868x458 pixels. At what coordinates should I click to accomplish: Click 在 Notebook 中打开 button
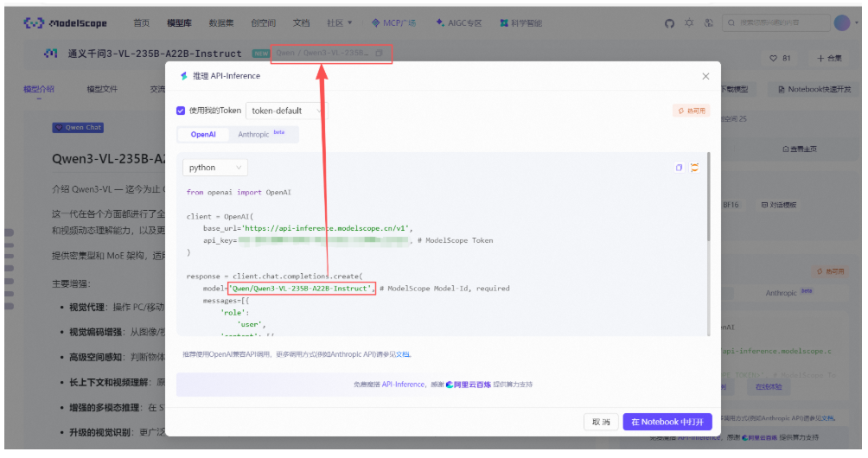(x=667, y=422)
